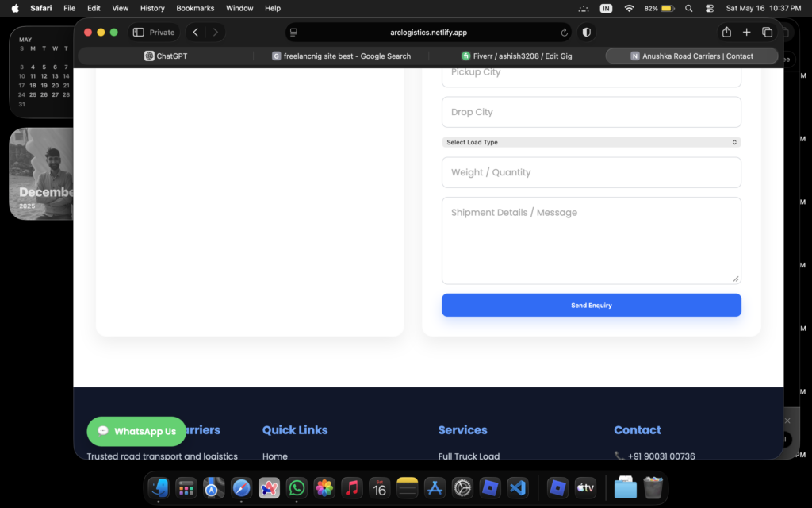Open the Home link in footer

275,456
